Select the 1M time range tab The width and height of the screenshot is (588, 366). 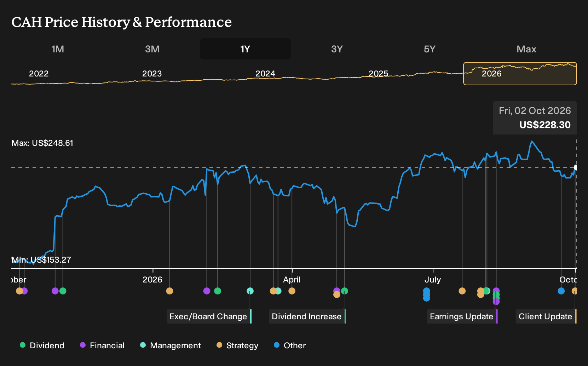click(58, 49)
